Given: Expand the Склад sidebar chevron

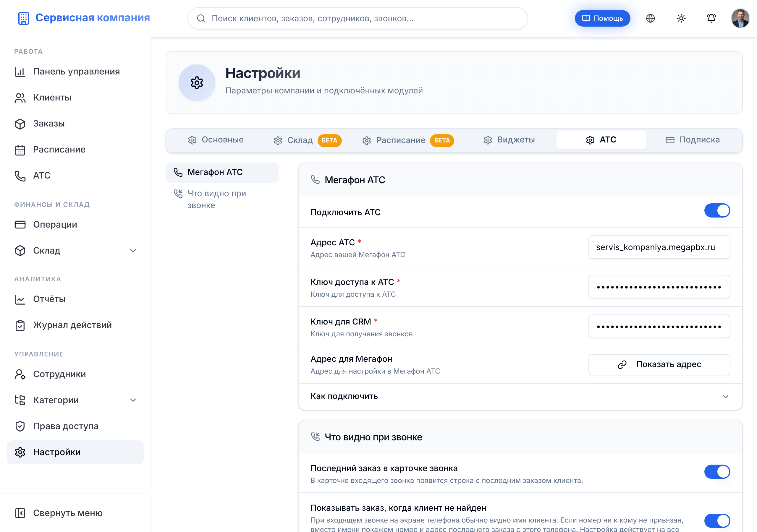Looking at the screenshot, I should (x=133, y=251).
